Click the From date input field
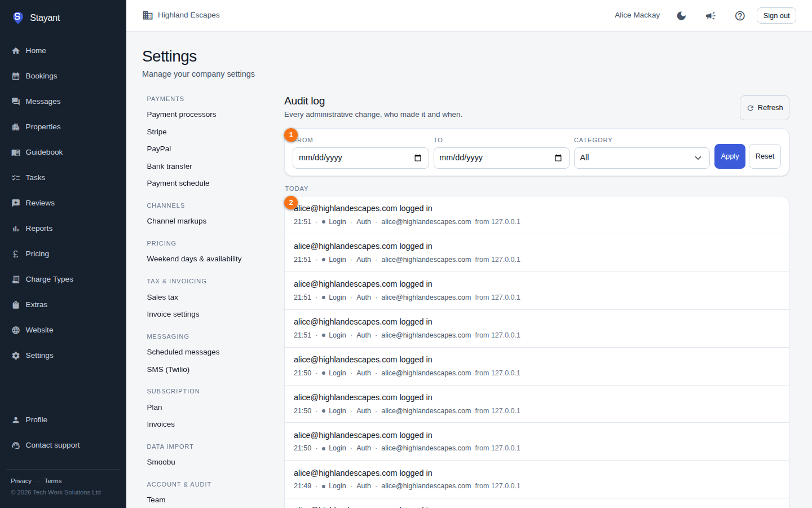The width and height of the screenshot is (812, 508). tap(361, 158)
